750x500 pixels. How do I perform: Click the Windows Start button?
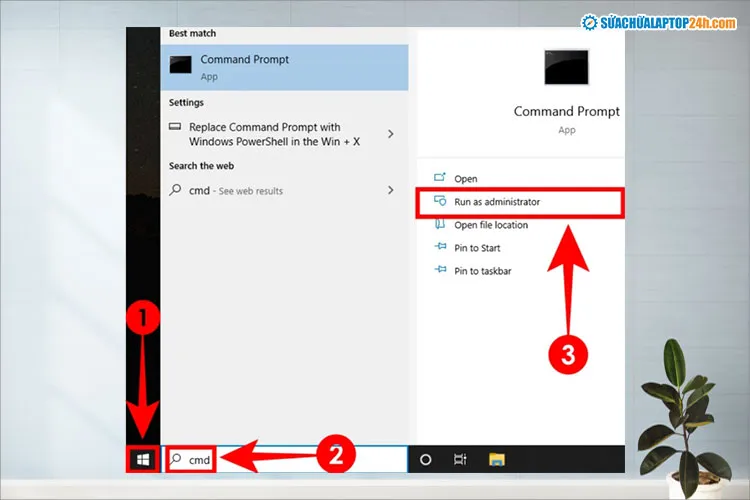[x=142, y=459]
